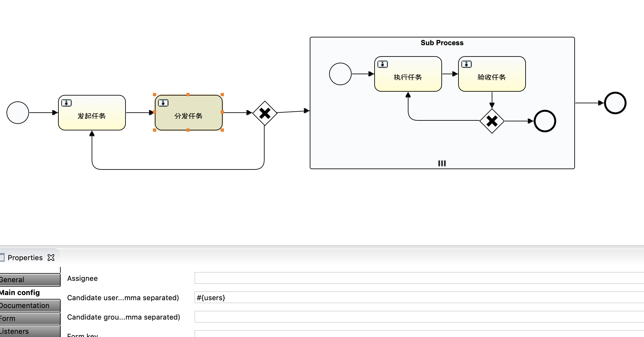Click the Assignee label

(x=82, y=278)
